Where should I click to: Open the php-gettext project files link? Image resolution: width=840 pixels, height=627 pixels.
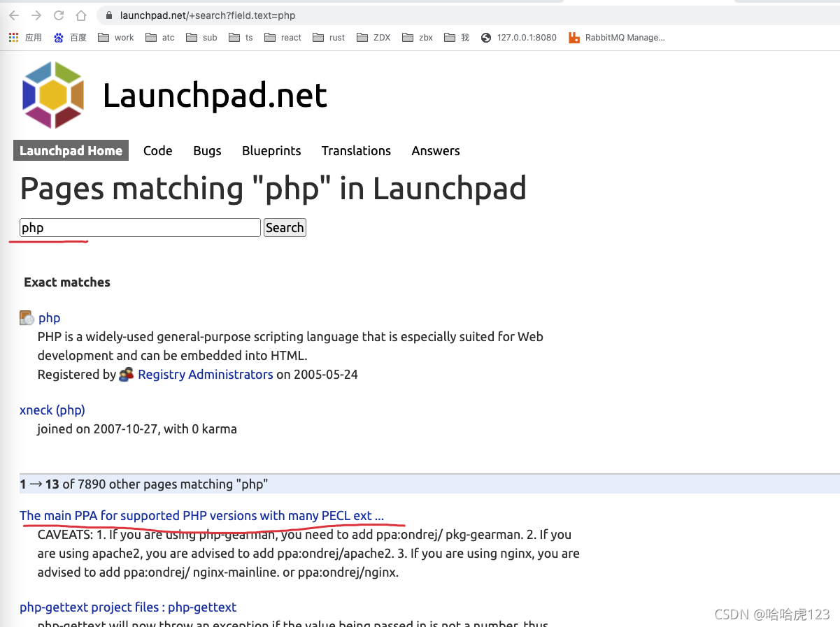click(128, 607)
